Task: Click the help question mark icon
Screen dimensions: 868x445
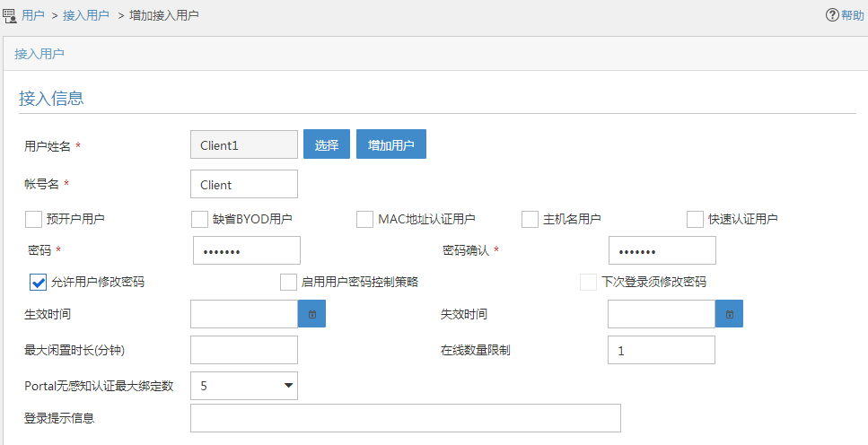Action: (x=831, y=15)
